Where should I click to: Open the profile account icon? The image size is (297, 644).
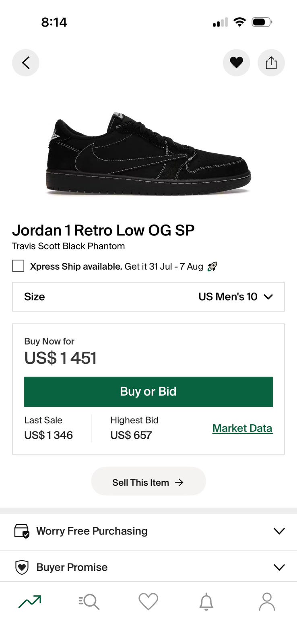tap(266, 602)
